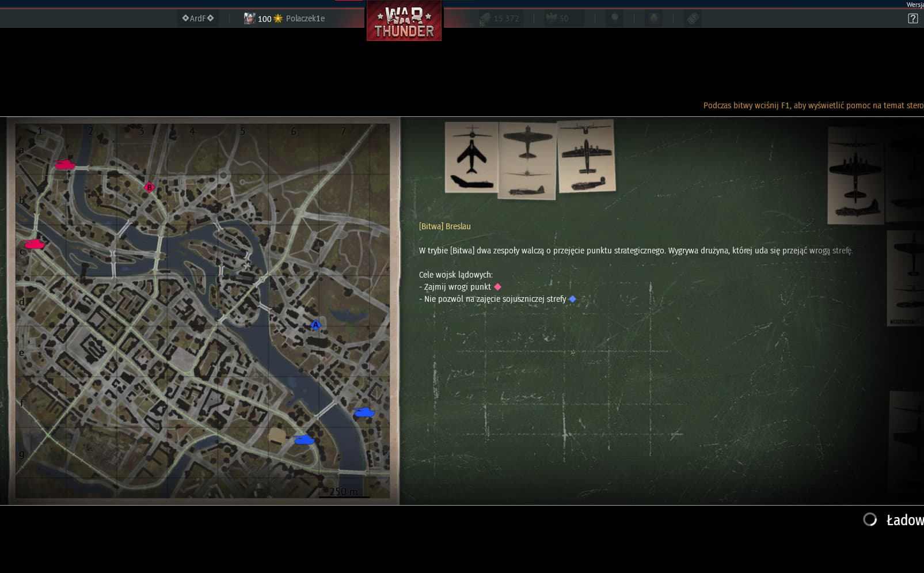Click the red tank spawn in row c
The width and height of the screenshot is (924, 573).
click(x=35, y=244)
